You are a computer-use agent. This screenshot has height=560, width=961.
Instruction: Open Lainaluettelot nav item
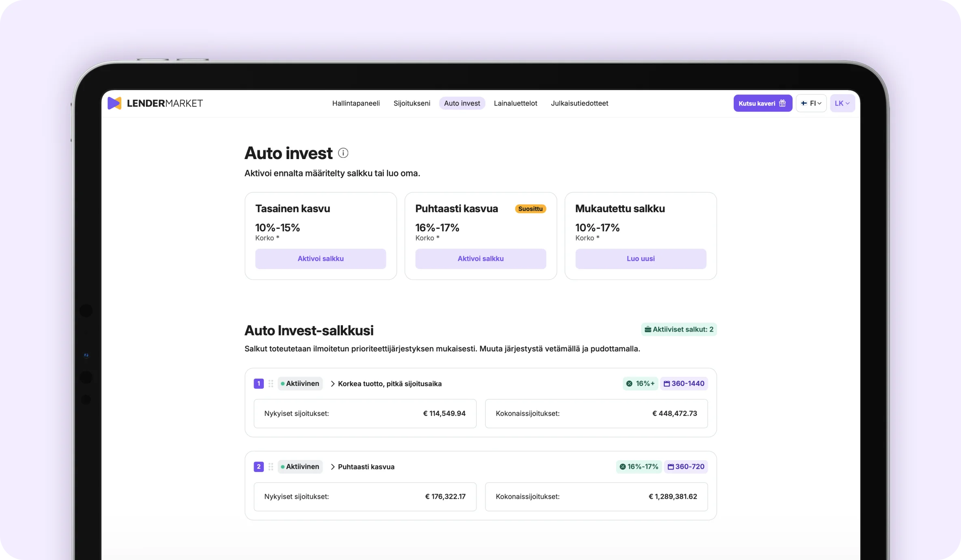515,103
